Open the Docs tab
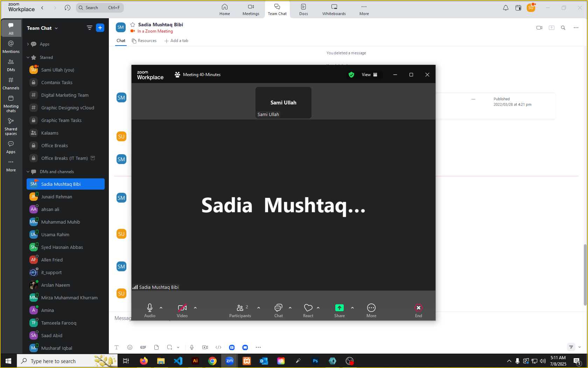This screenshot has height=368, width=588. click(x=303, y=10)
